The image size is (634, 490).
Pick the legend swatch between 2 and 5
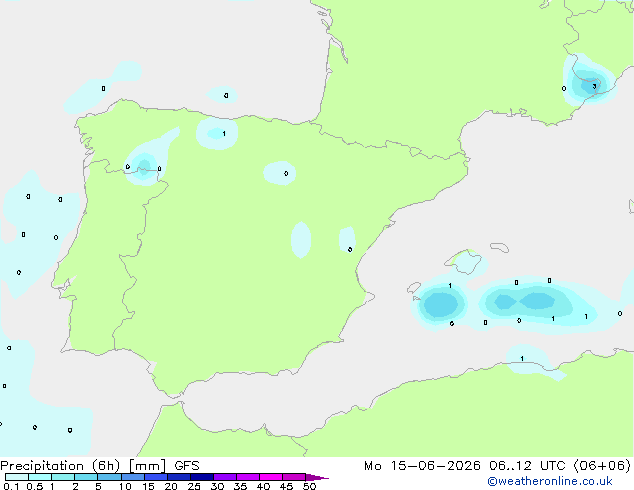tap(86, 477)
